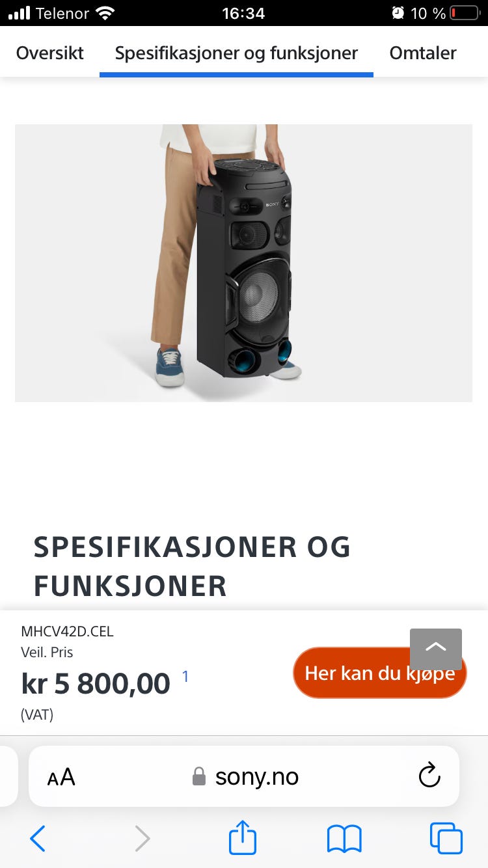Open Safari bookmarks book icon
Screen dimensions: 488x868
(x=344, y=839)
